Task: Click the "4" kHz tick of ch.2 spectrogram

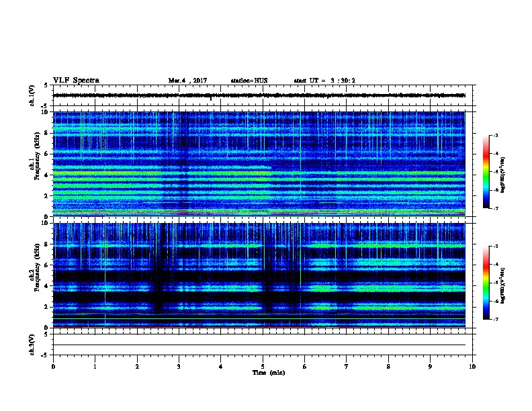Action: (x=47, y=286)
